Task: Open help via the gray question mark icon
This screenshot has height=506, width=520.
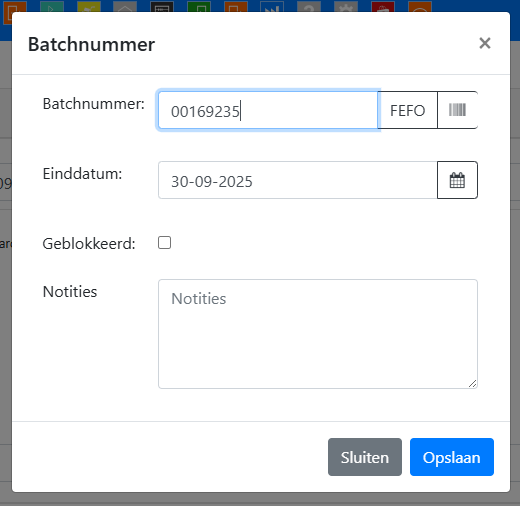Action: click(309, 7)
